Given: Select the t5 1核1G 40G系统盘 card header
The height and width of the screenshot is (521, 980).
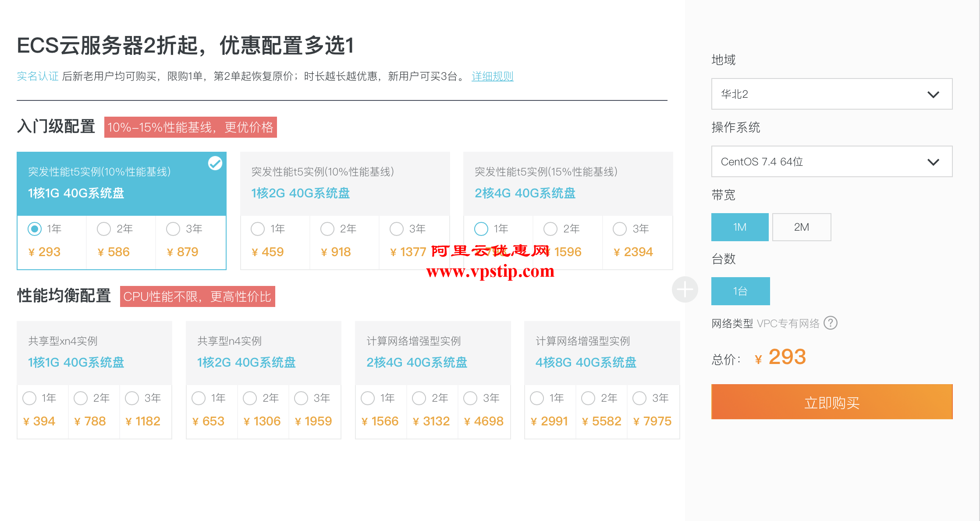Looking at the screenshot, I should point(121,184).
